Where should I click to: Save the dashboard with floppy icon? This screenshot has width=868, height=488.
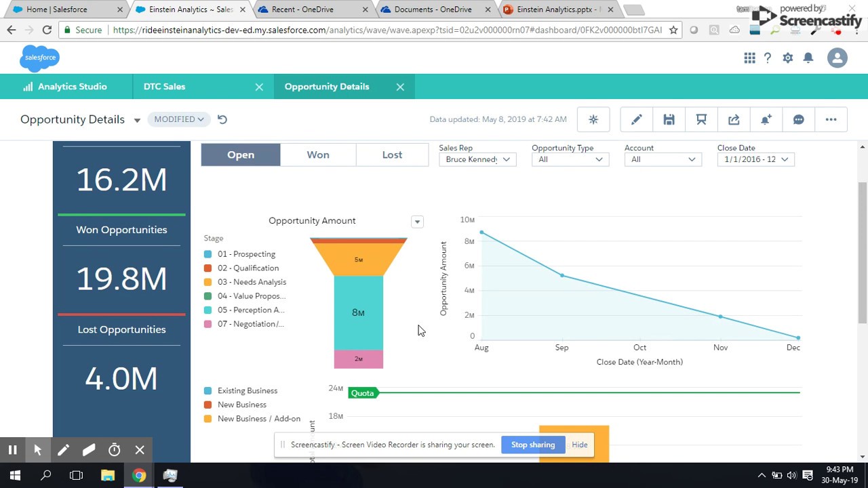pos(669,119)
